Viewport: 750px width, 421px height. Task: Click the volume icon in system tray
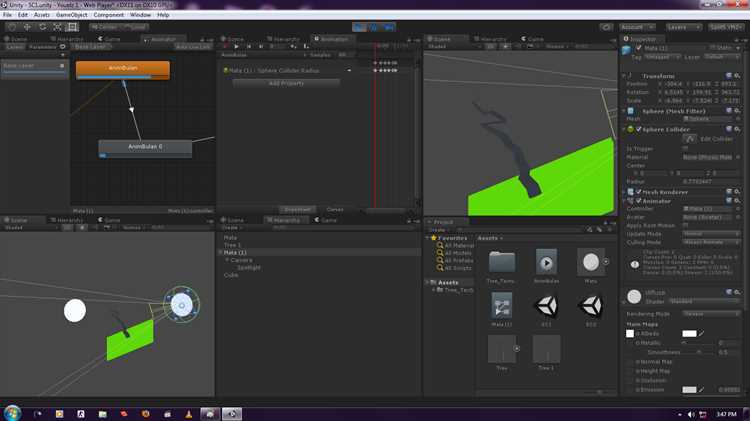[x=691, y=414]
